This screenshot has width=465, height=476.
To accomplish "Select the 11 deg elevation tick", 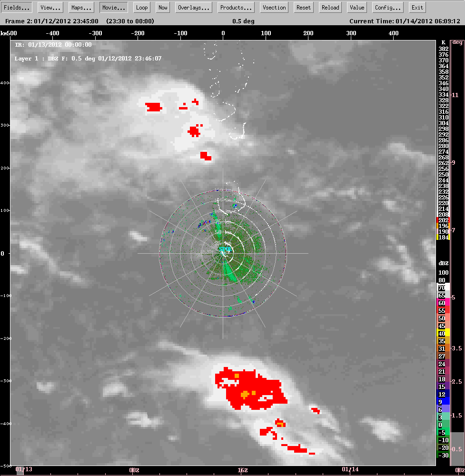I will (x=455, y=95).
